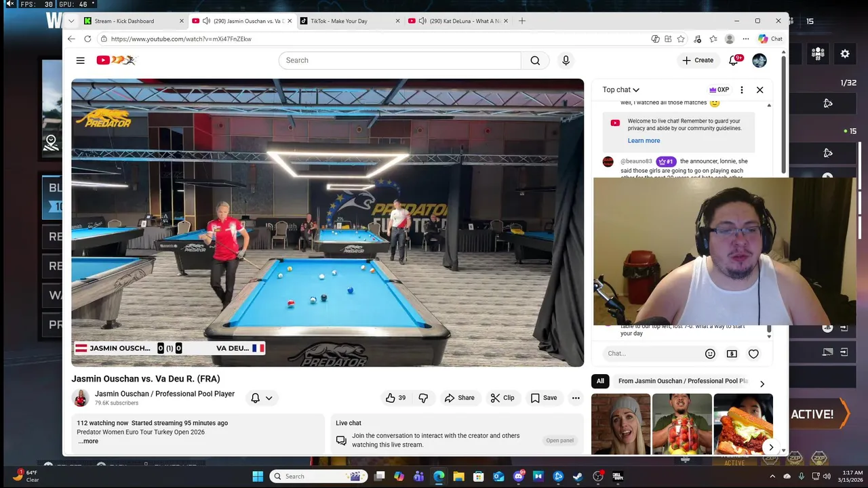Click the live video player

tap(328, 222)
